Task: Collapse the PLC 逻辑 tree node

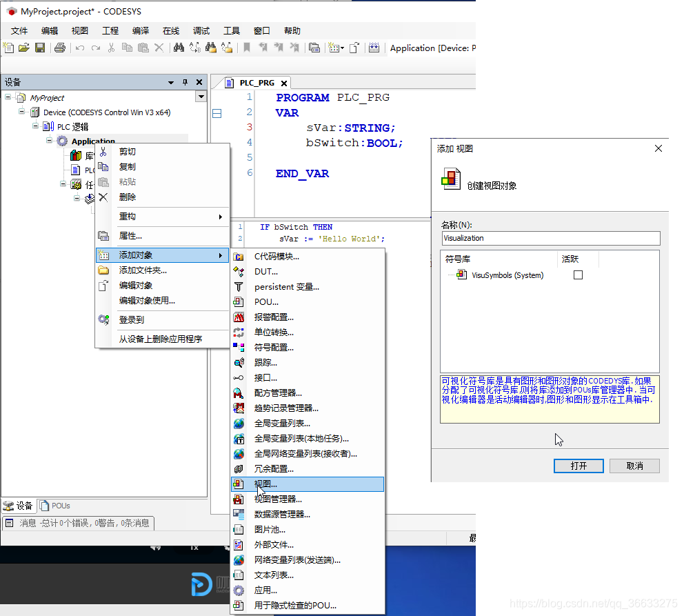Action: [x=35, y=126]
